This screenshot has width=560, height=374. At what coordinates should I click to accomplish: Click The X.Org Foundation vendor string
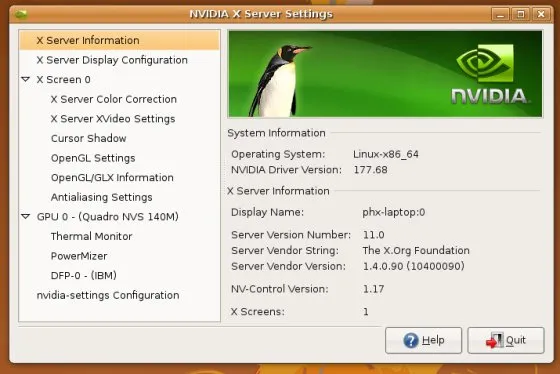click(x=416, y=251)
